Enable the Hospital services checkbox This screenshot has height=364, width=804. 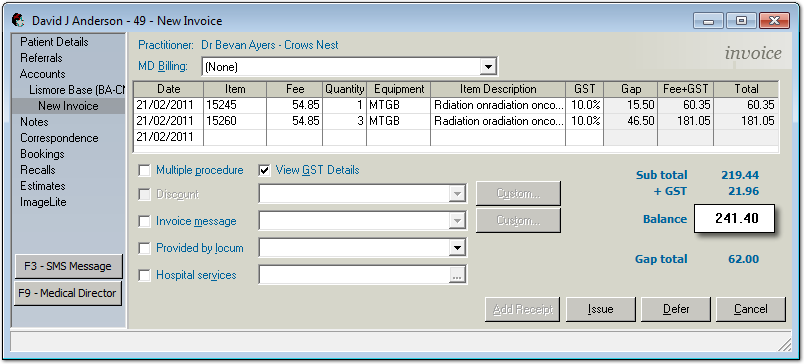[x=145, y=275]
